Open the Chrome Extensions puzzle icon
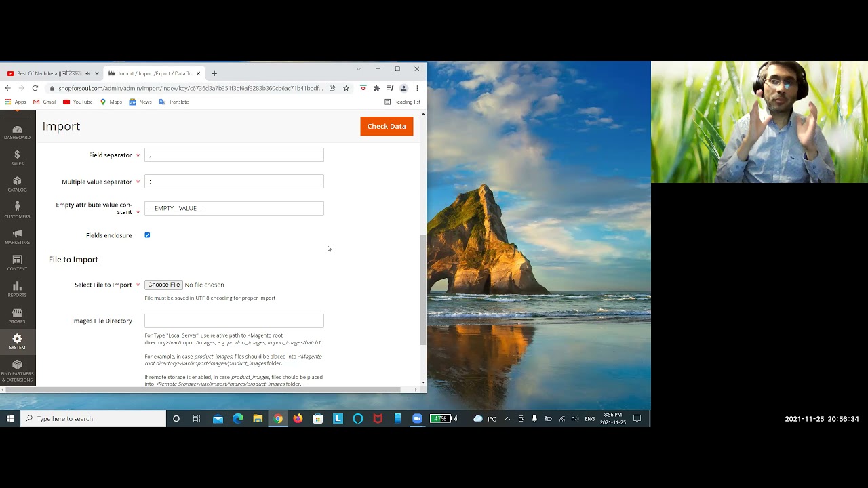Image resolution: width=868 pixels, height=488 pixels. click(376, 88)
